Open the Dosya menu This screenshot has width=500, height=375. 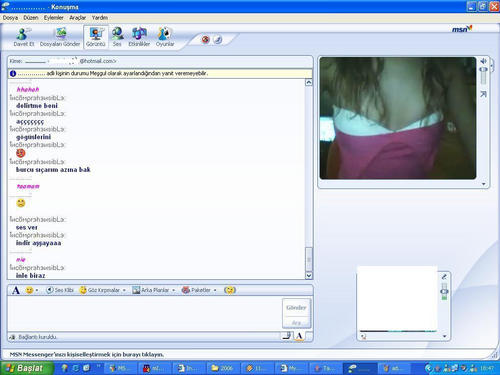pyautogui.click(x=10, y=18)
